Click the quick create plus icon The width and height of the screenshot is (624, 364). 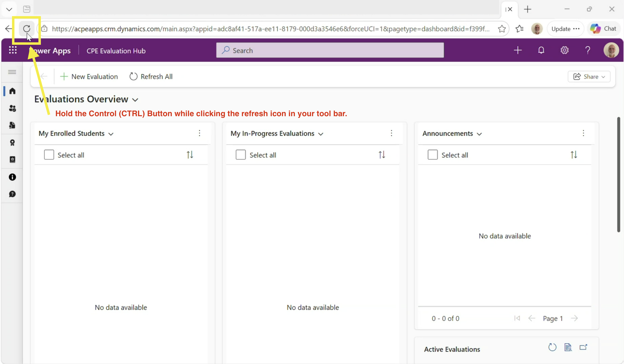point(518,50)
